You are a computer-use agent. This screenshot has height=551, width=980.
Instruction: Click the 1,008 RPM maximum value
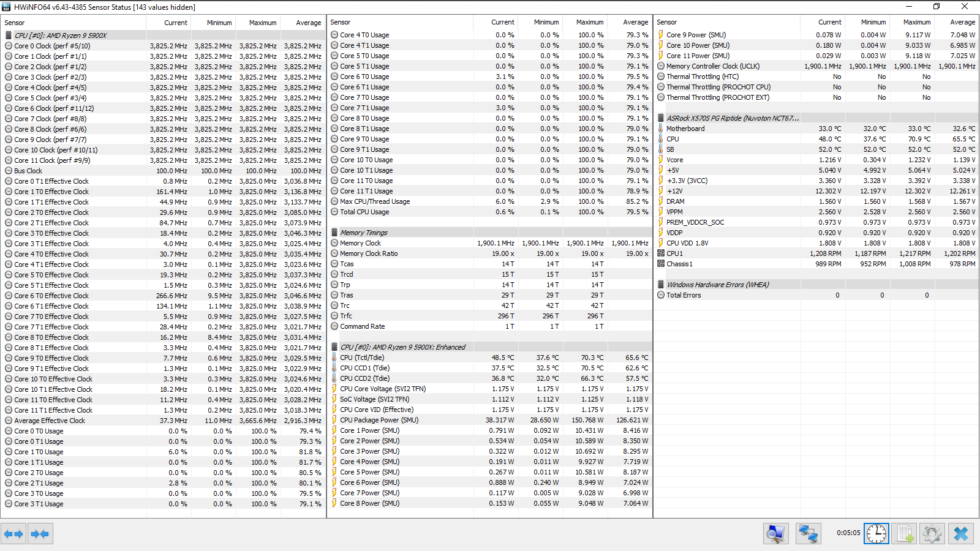(915, 264)
